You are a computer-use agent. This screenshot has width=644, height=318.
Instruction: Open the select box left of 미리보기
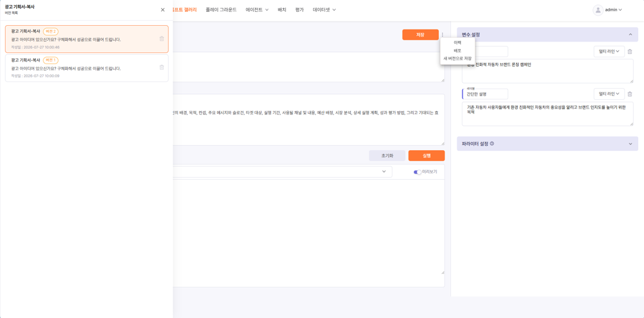282,172
